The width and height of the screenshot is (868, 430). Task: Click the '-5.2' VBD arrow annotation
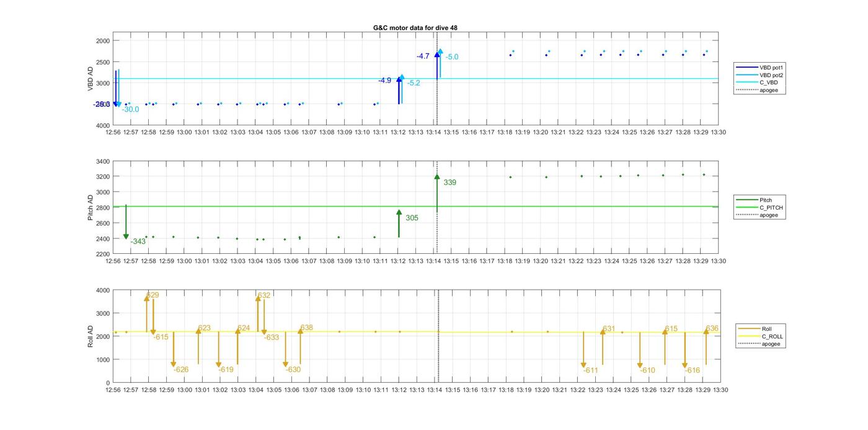click(x=414, y=83)
